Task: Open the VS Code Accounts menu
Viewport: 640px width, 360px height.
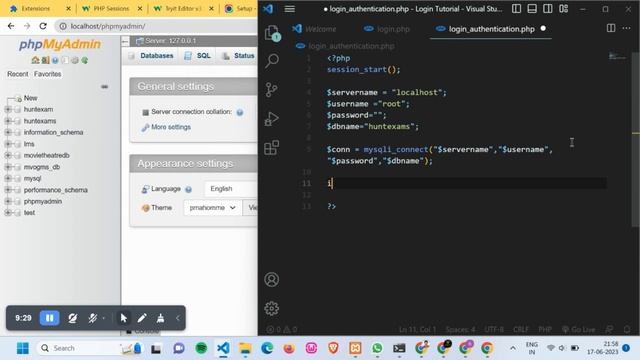Action: [x=271, y=280]
